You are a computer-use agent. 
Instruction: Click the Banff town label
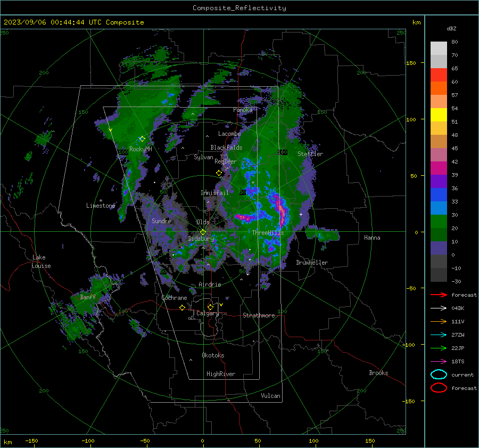coord(88,297)
